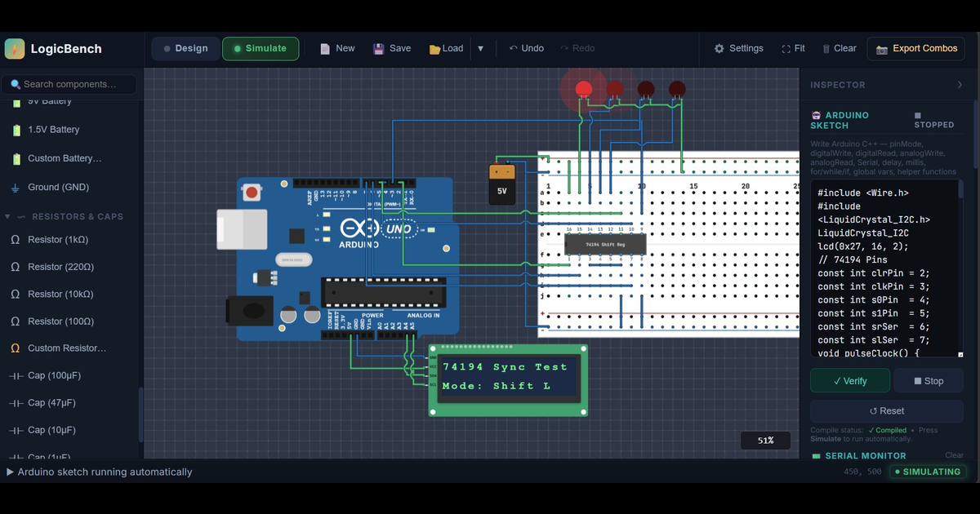This screenshot has height=514, width=980.
Task: Click 'Arduino sketch running automatically' status text
Action: pos(105,472)
